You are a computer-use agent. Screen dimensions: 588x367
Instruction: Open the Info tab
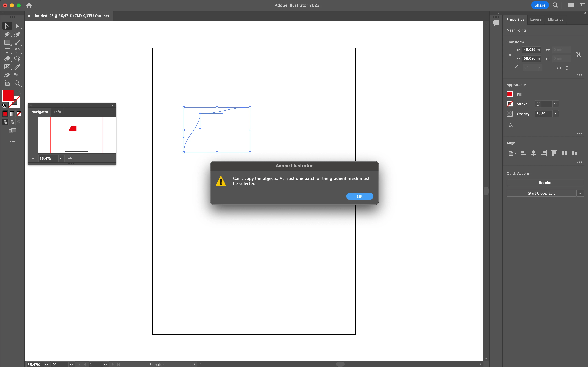58,112
